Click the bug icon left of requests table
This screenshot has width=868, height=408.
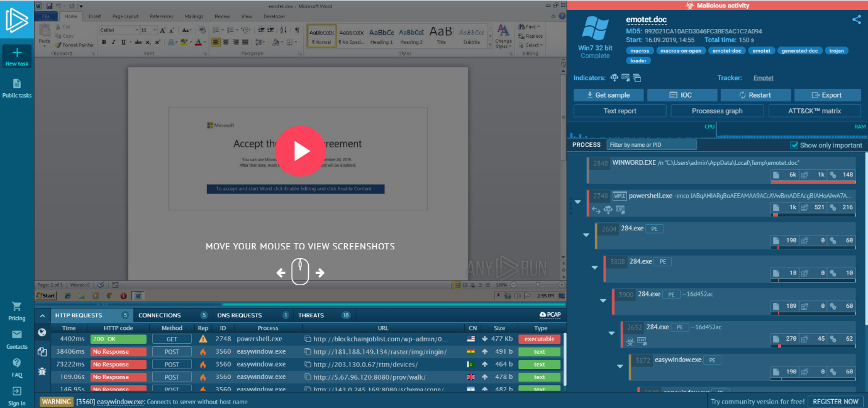pyautogui.click(x=42, y=371)
